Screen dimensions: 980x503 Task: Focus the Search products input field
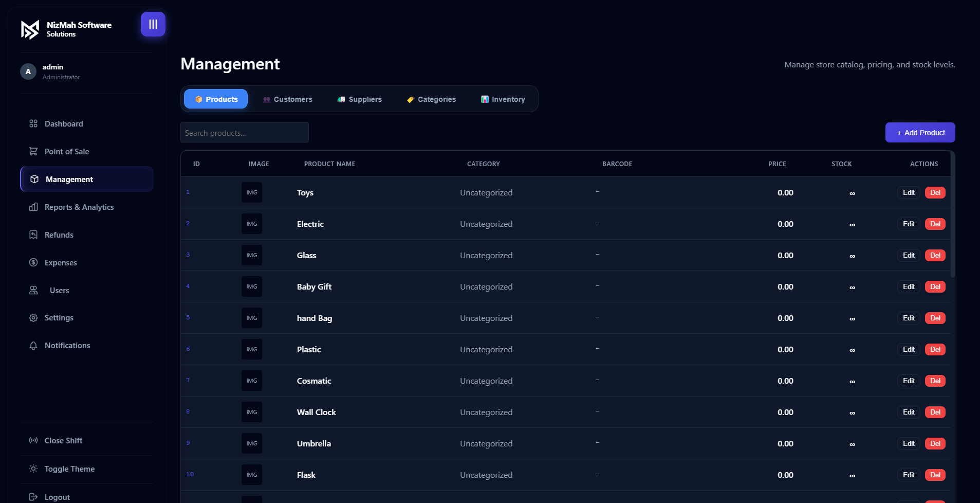(x=244, y=133)
